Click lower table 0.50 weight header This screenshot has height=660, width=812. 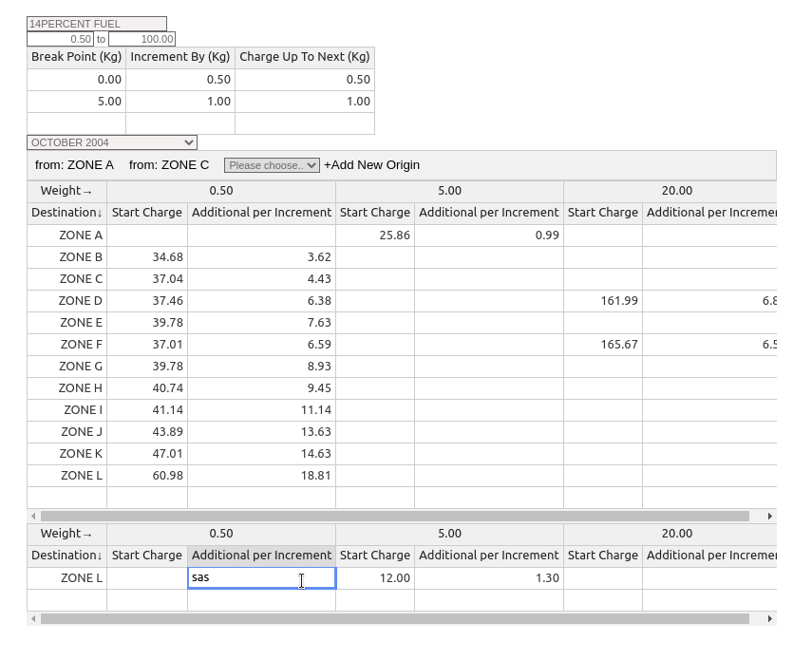click(x=221, y=534)
